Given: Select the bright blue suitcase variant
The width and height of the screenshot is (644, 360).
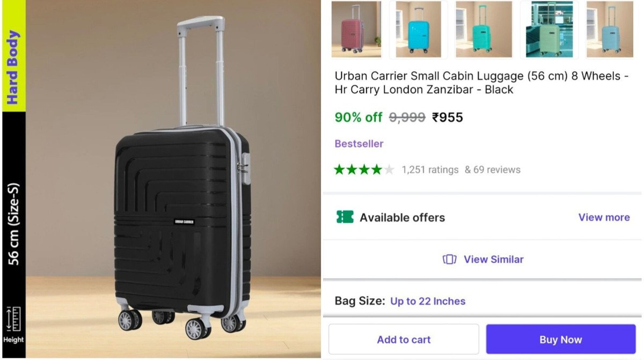Looking at the screenshot, I should tap(418, 29).
